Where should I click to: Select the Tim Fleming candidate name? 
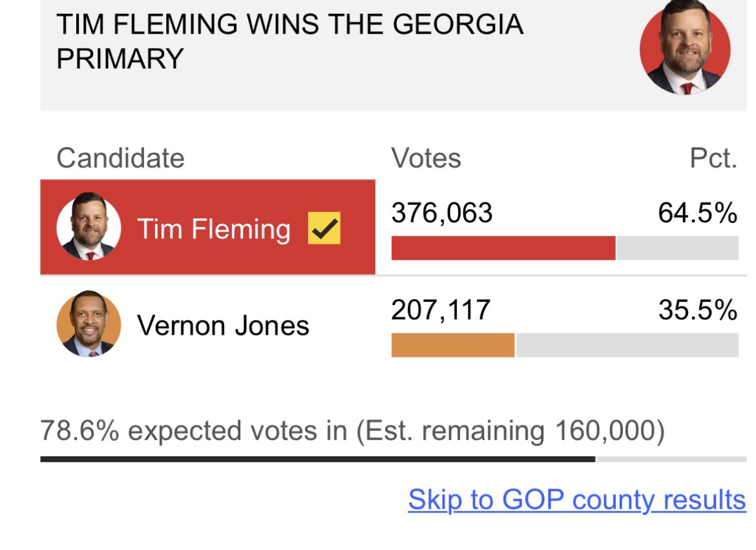click(214, 229)
